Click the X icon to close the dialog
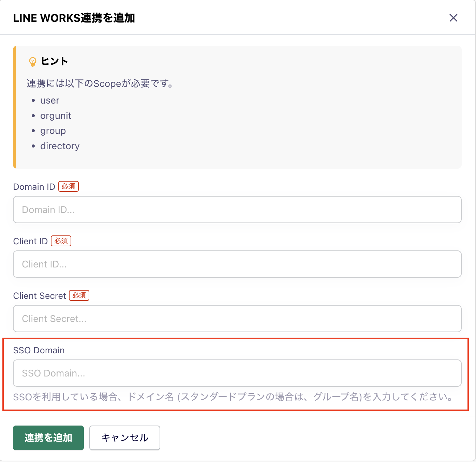476x462 pixels. pyautogui.click(x=453, y=18)
